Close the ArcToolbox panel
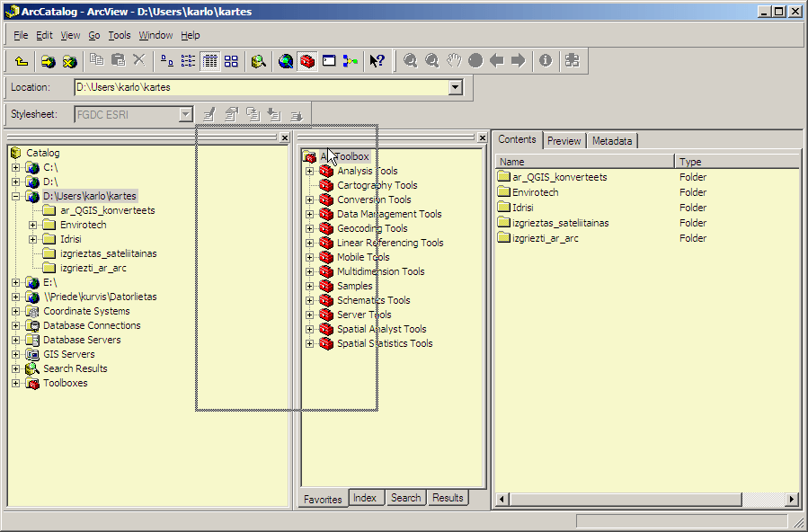Image resolution: width=808 pixels, height=532 pixels. pos(482,137)
